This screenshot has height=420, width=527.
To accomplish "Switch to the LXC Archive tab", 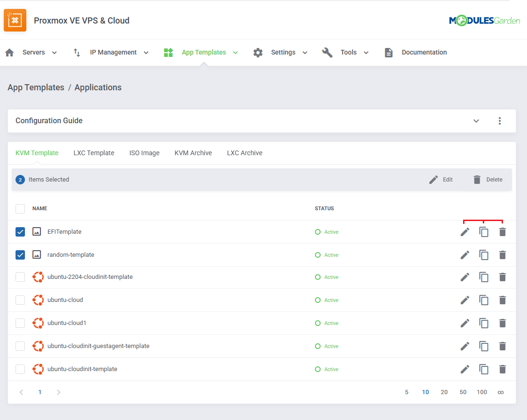I will point(244,153).
